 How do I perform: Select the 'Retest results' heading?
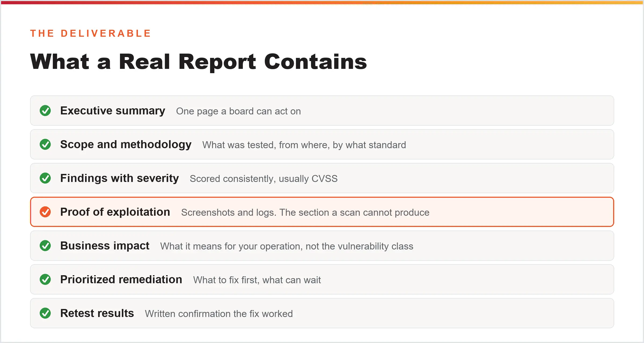[x=97, y=313]
